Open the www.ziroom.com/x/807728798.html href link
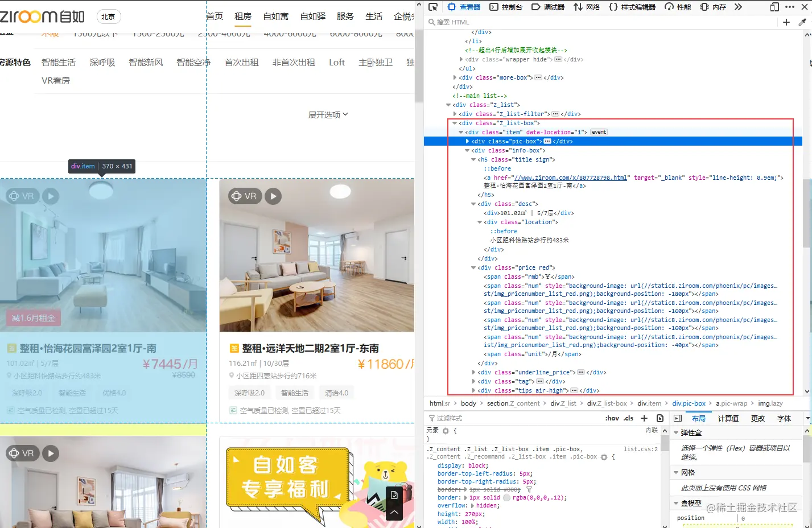Screen dimensions: 812x528 click(x=571, y=178)
